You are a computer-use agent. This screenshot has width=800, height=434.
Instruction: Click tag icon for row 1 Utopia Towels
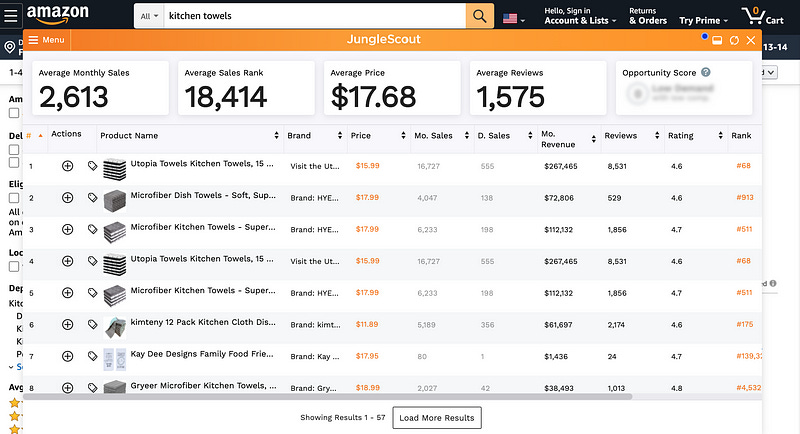click(92, 166)
